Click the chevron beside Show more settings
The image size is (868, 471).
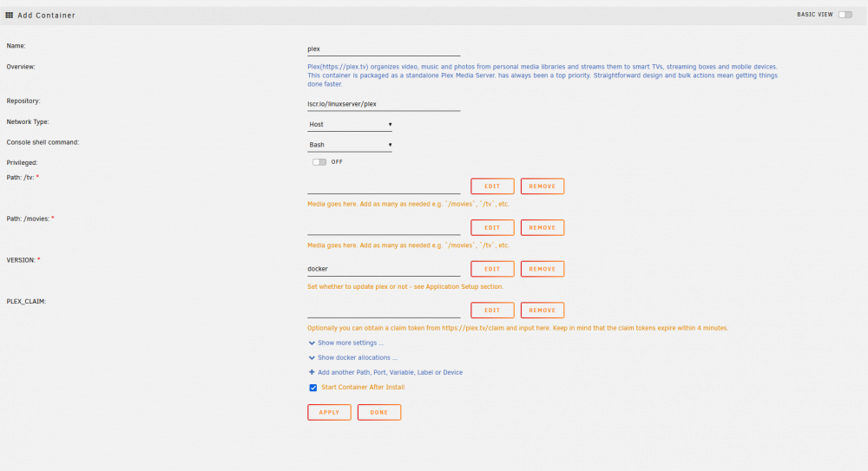312,343
